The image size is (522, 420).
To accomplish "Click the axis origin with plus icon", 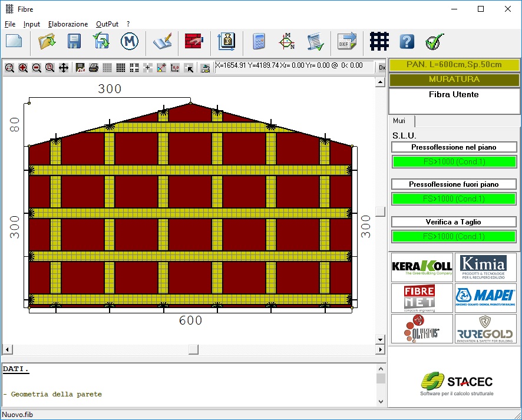I will pos(161,68).
